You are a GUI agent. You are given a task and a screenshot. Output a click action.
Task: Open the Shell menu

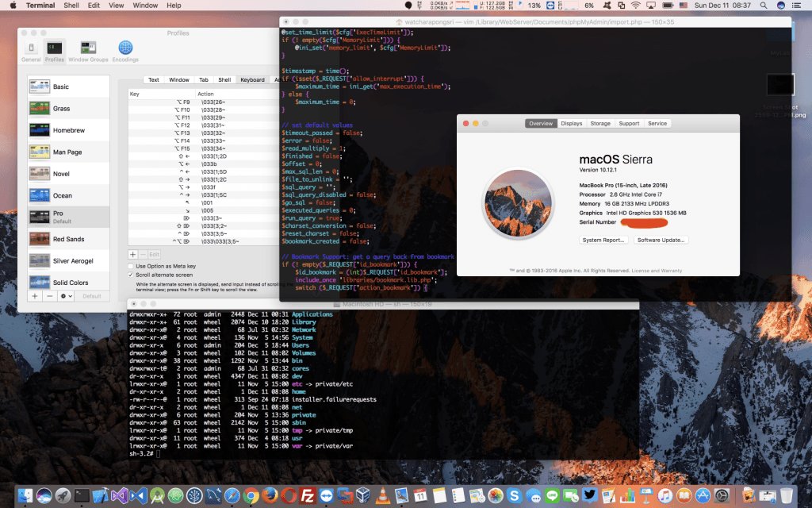[x=71, y=6]
